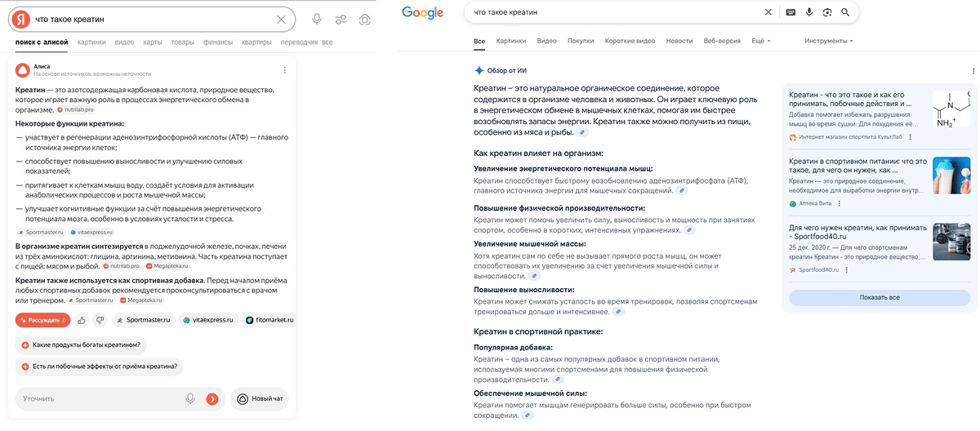Click Google 'Показать все' sources button
The height and width of the screenshot is (431, 980).
pos(879,297)
